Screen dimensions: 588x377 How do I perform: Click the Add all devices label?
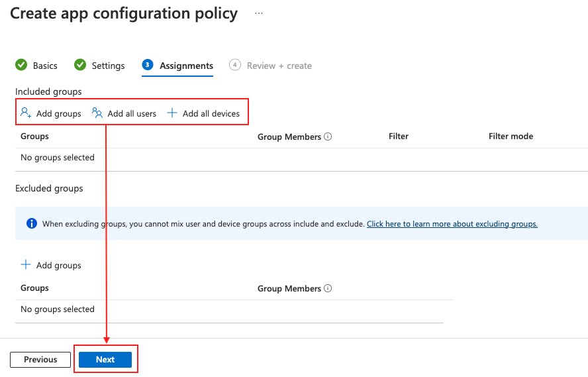211,114
